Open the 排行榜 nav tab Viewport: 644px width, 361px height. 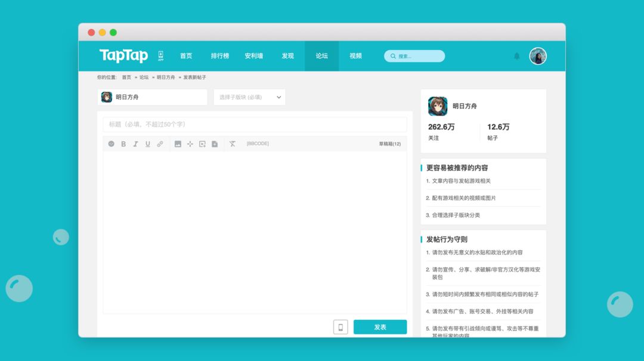coord(219,56)
